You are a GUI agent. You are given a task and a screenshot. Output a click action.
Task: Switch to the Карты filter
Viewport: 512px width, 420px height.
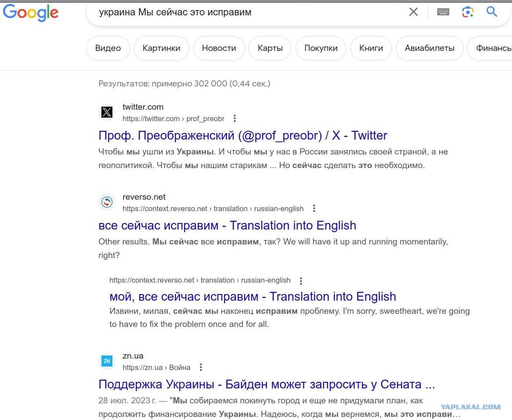270,48
